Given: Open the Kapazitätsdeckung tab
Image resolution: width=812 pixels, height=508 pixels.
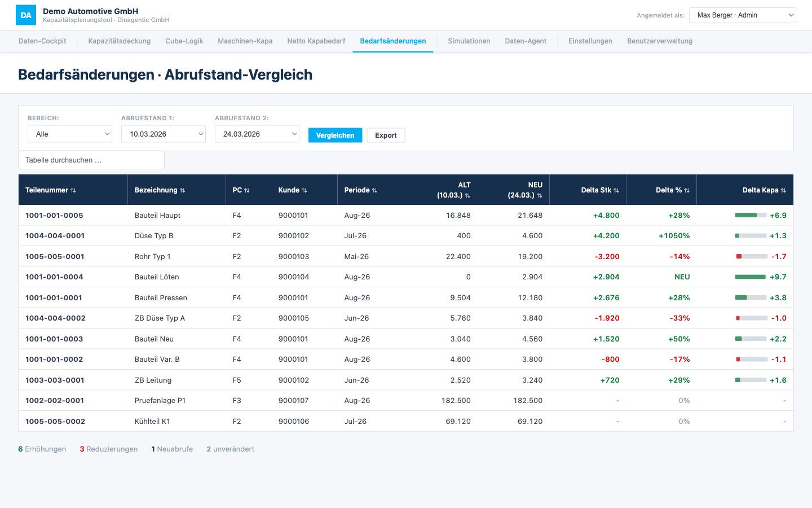Looking at the screenshot, I should pos(120,41).
